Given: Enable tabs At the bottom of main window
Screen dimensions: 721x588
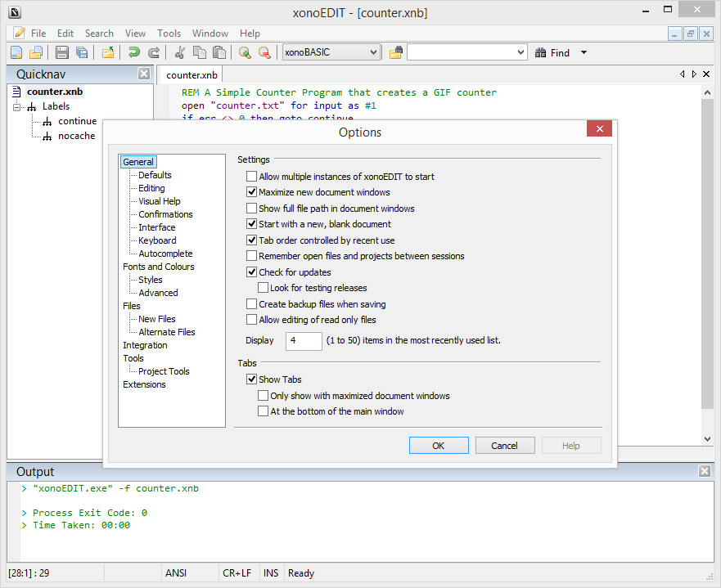Looking at the screenshot, I should tap(263, 411).
